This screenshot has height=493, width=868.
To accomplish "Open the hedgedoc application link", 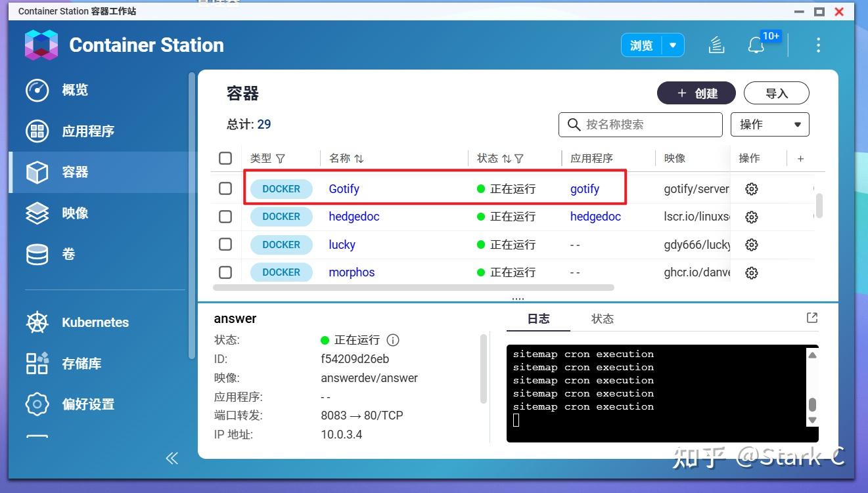I will click(x=595, y=217).
